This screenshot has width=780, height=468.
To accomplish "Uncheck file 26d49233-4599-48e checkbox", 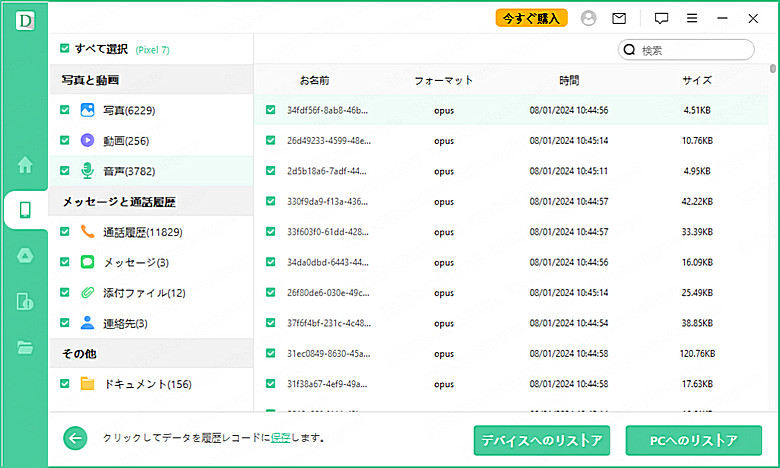I will (270, 140).
